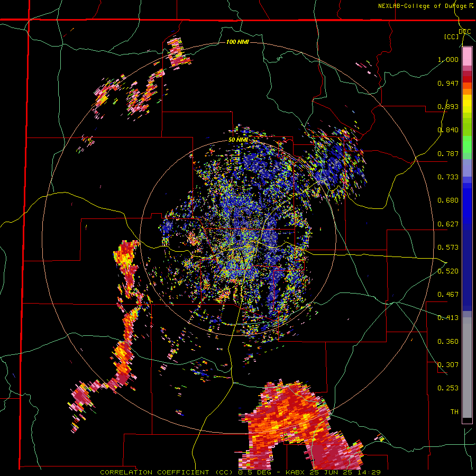Click the "1.000" legend value
This screenshot has height=476, width=476.
pos(448,59)
